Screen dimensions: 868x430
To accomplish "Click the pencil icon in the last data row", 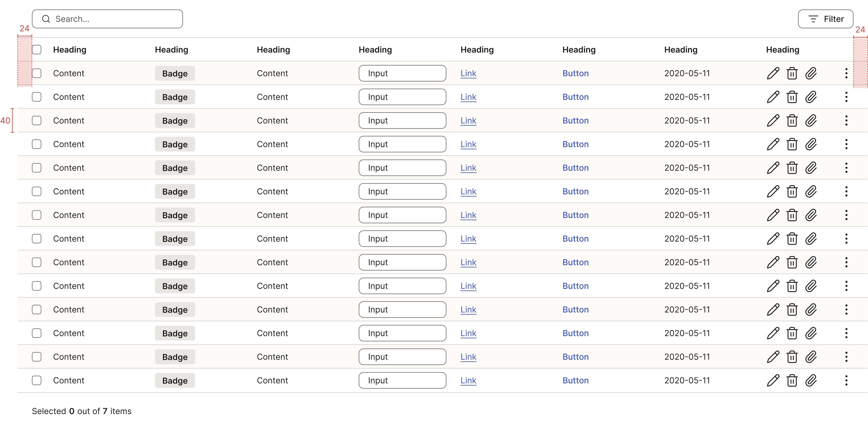I will pos(773,380).
